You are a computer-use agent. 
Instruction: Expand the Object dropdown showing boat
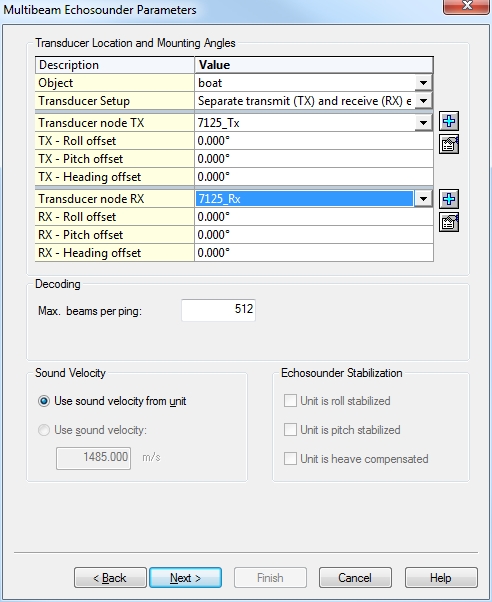[x=423, y=83]
